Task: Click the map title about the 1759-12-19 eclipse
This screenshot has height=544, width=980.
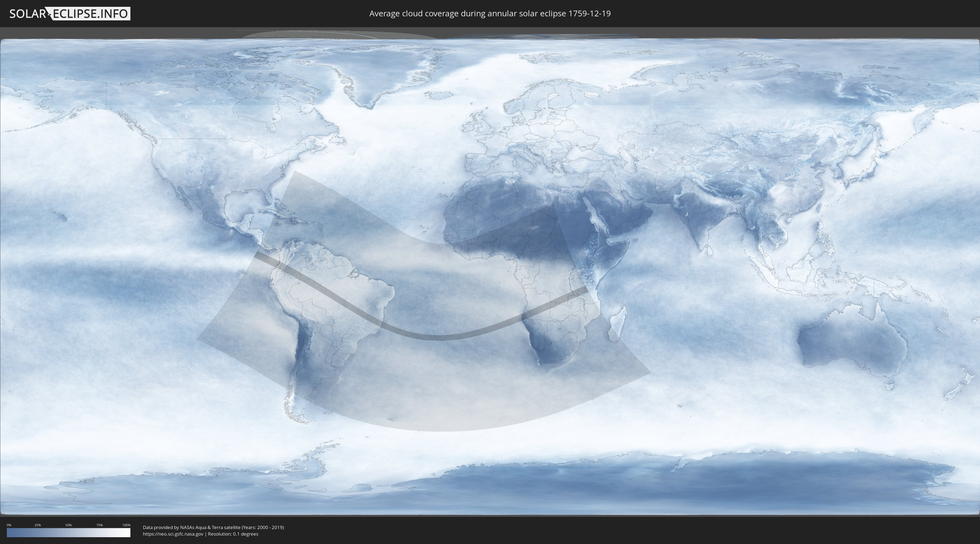Action: (490, 14)
